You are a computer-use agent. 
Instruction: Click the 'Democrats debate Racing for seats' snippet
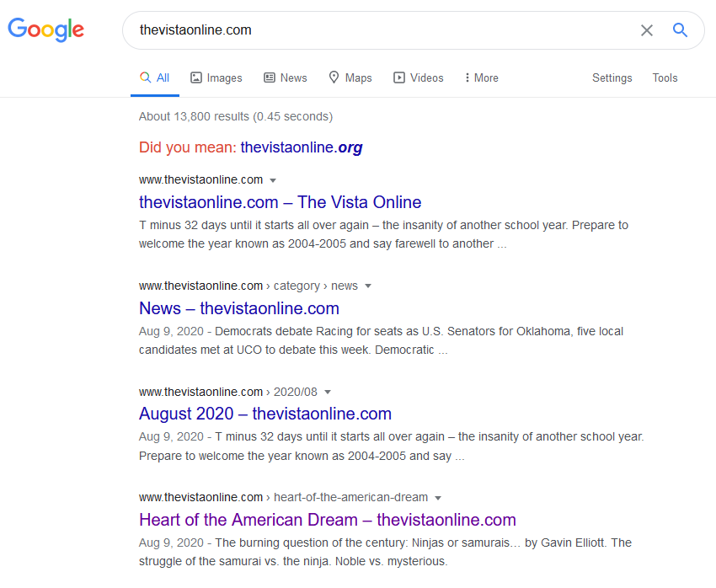pyautogui.click(x=381, y=340)
